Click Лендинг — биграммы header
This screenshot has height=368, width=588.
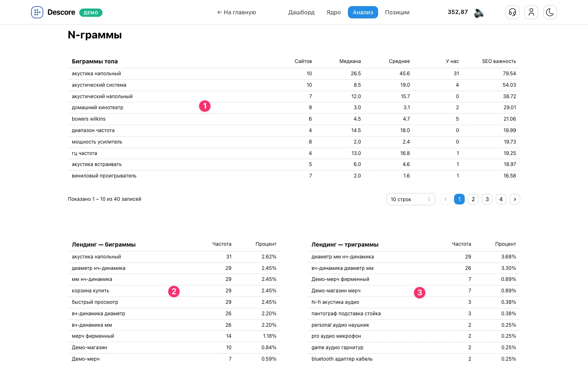tap(104, 245)
